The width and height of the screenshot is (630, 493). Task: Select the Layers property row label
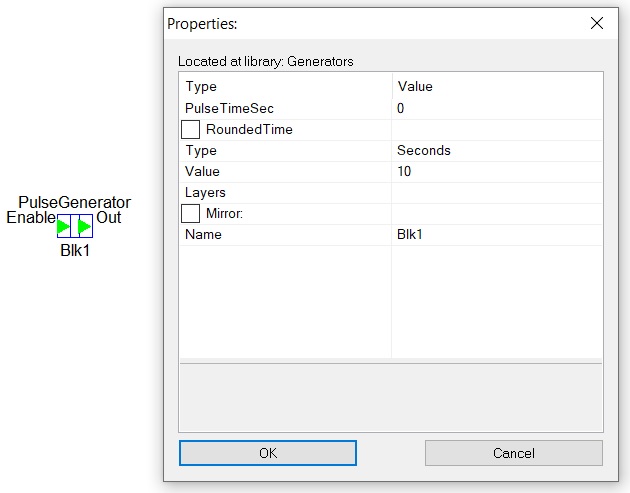click(205, 192)
